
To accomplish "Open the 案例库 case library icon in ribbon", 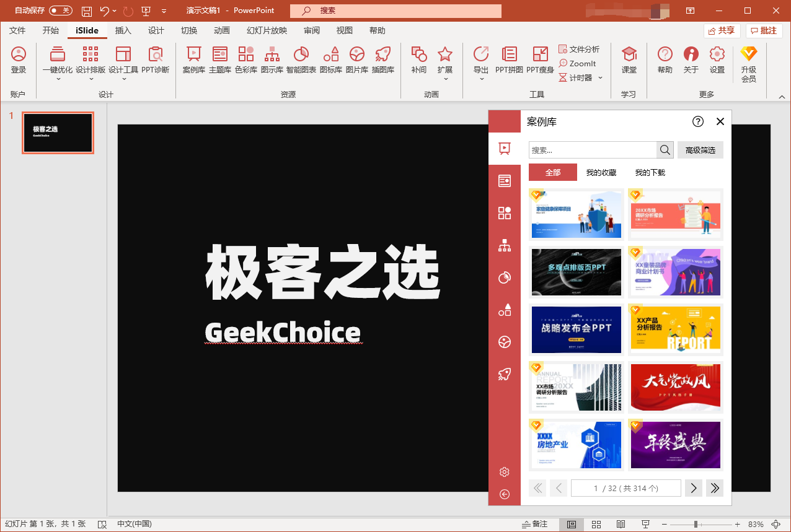I will (193, 60).
